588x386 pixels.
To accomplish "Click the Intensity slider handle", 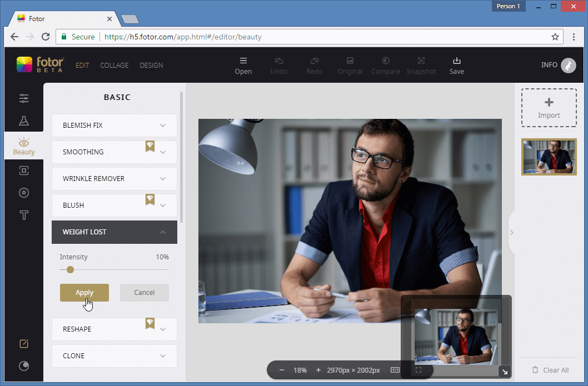I will tap(70, 270).
